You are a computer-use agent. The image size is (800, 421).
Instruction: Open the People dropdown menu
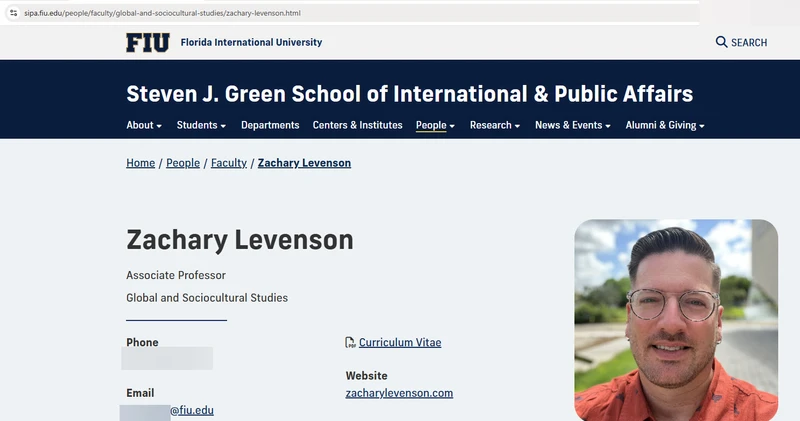[435, 125]
